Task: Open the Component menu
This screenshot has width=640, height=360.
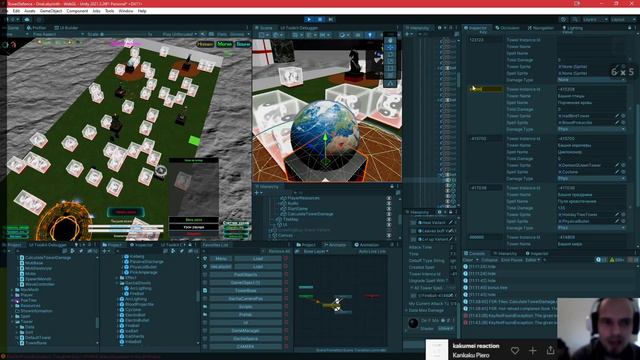Action: point(77,11)
